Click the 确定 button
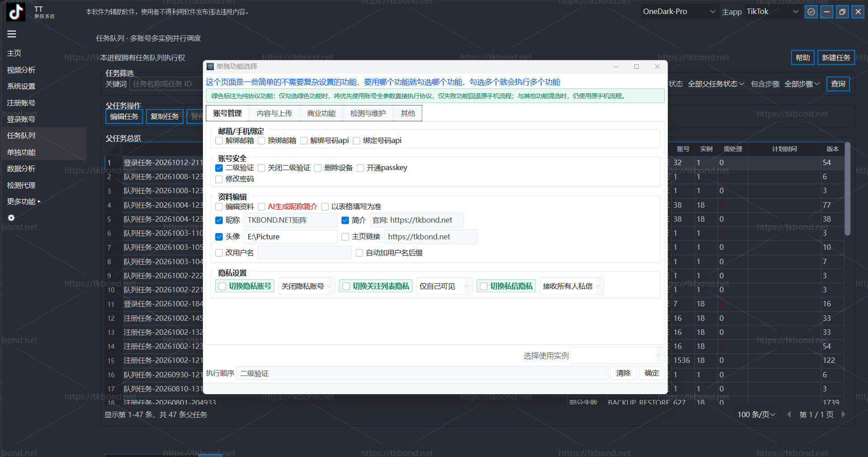The width and height of the screenshot is (868, 457). [651, 373]
